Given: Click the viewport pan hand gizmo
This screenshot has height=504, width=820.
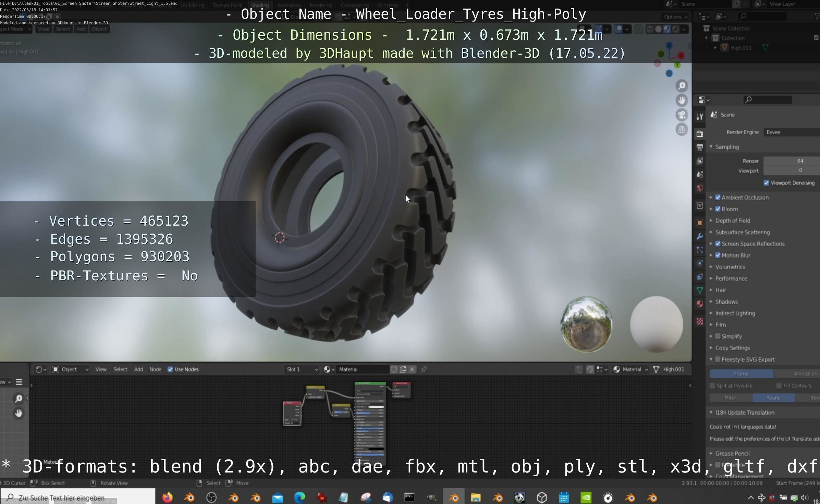Looking at the screenshot, I should 682,100.
